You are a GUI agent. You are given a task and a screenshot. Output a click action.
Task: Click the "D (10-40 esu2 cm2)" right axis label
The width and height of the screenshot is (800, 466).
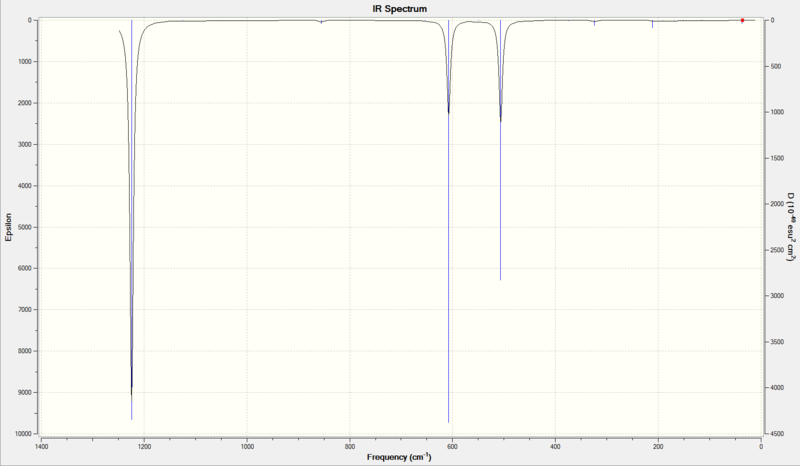point(790,227)
